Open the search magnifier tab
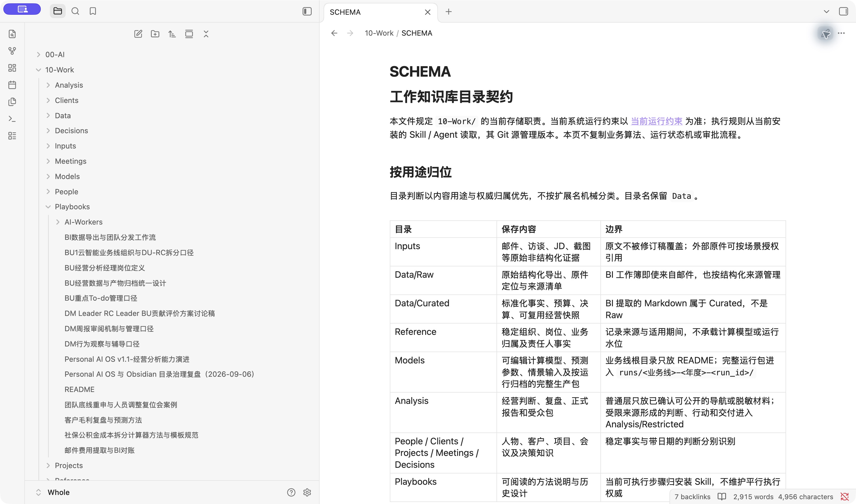 pyautogui.click(x=76, y=11)
